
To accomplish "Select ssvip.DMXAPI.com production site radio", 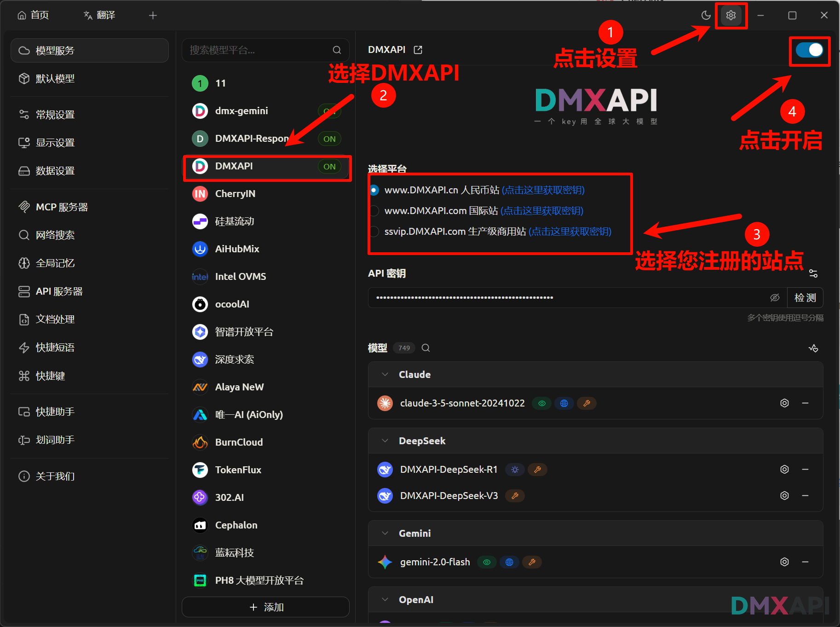I will [374, 232].
